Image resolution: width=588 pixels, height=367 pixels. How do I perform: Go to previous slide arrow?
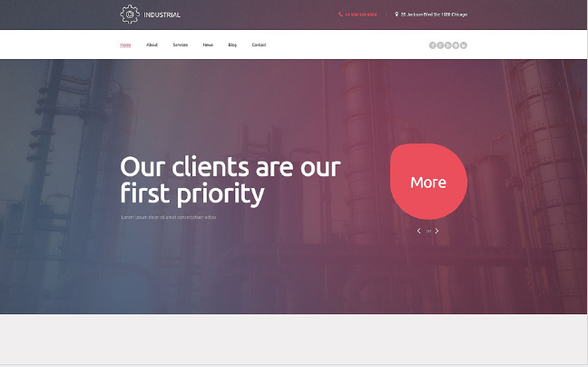419,231
